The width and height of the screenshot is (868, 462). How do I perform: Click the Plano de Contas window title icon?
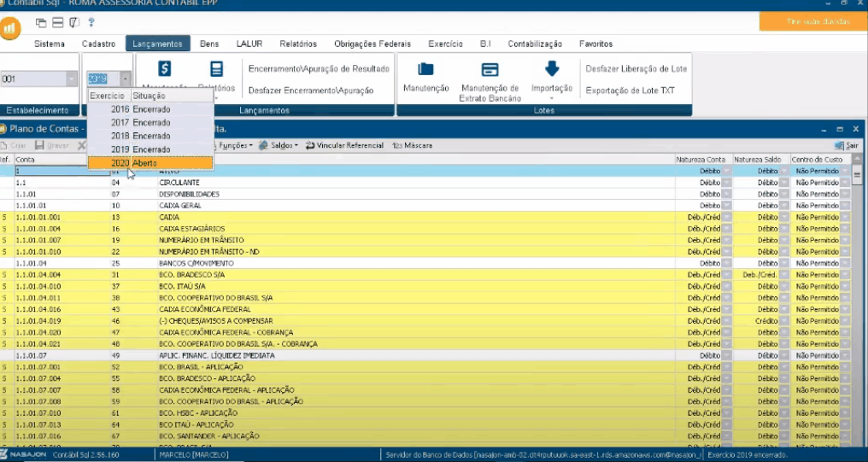pos(3,129)
